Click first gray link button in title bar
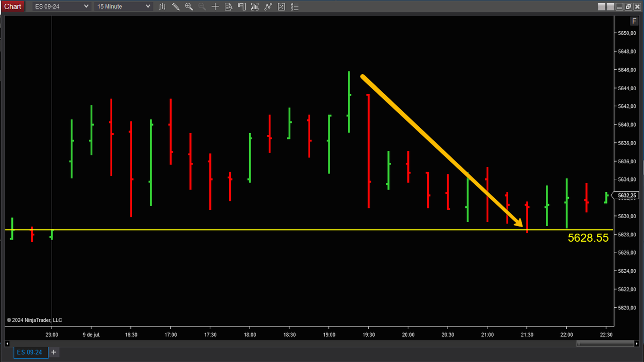 coord(602,6)
